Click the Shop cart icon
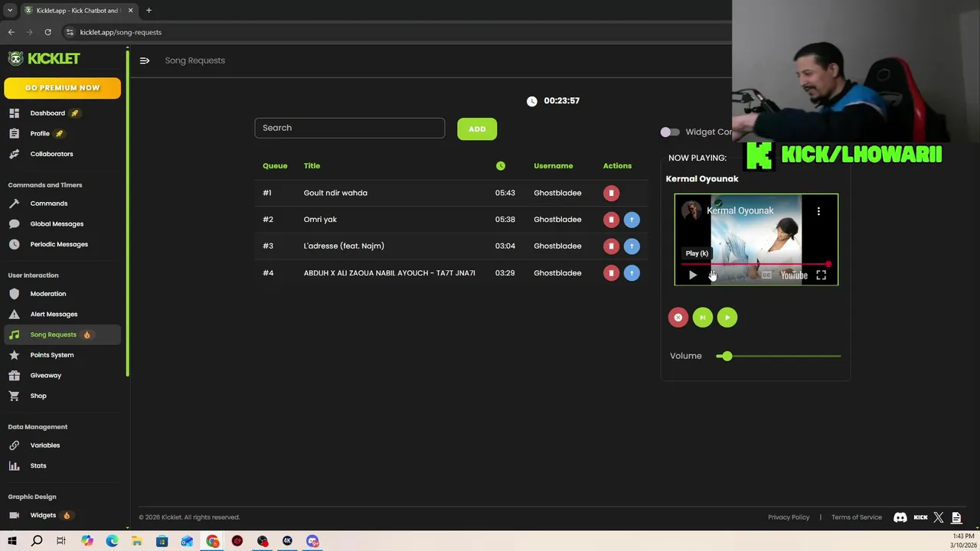Screen dimensions: 980x551 pyautogui.click(x=14, y=396)
